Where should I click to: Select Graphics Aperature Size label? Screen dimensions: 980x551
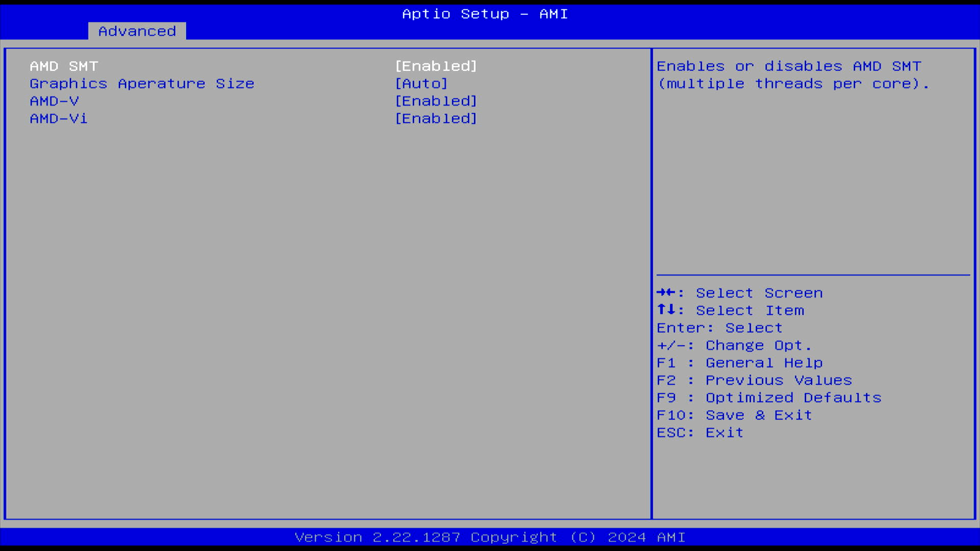click(142, 84)
